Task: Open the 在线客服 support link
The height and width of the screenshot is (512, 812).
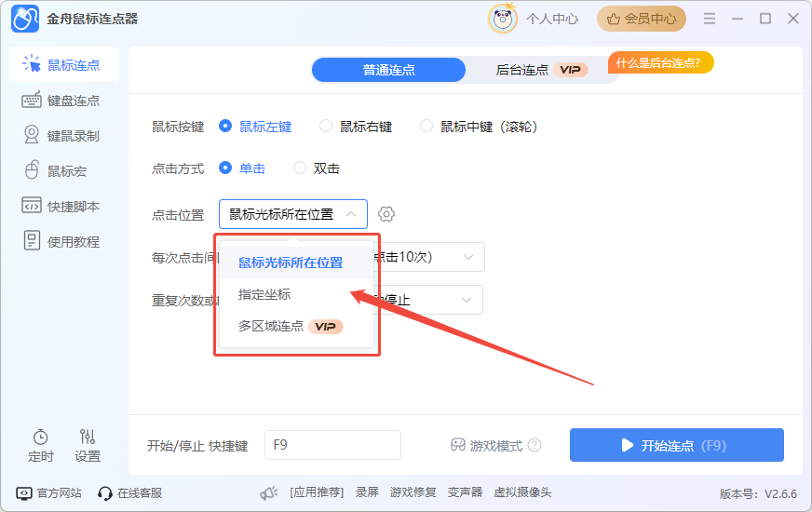Action: [x=140, y=492]
